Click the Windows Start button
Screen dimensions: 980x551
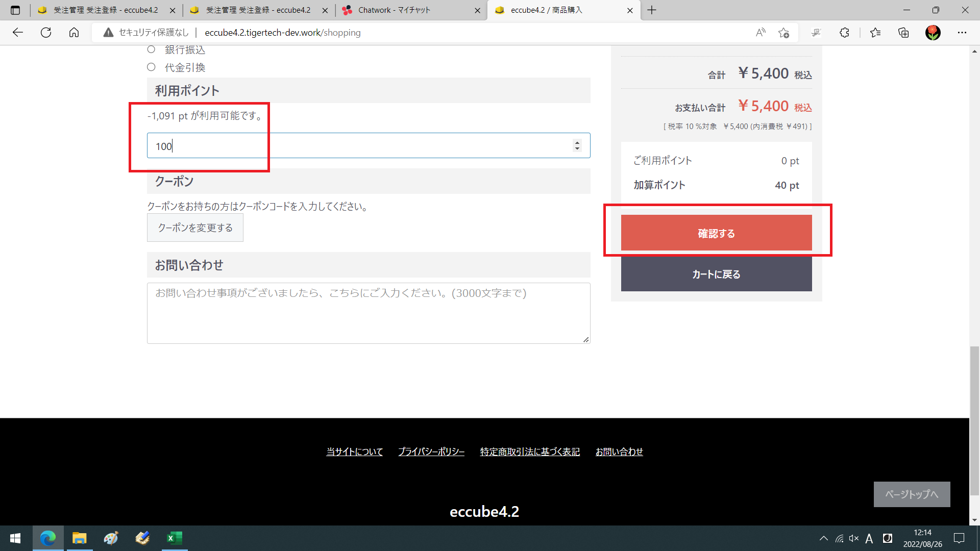15,538
